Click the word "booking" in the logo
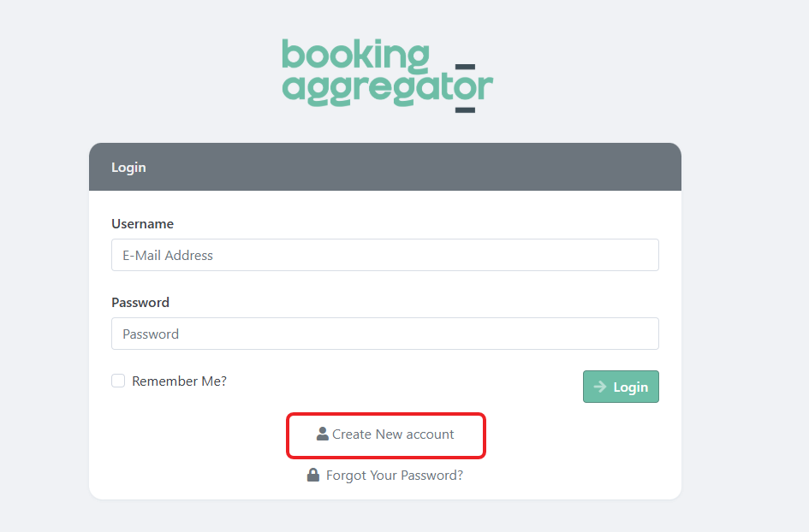Viewport: 809px width, 532px height. pos(354,56)
